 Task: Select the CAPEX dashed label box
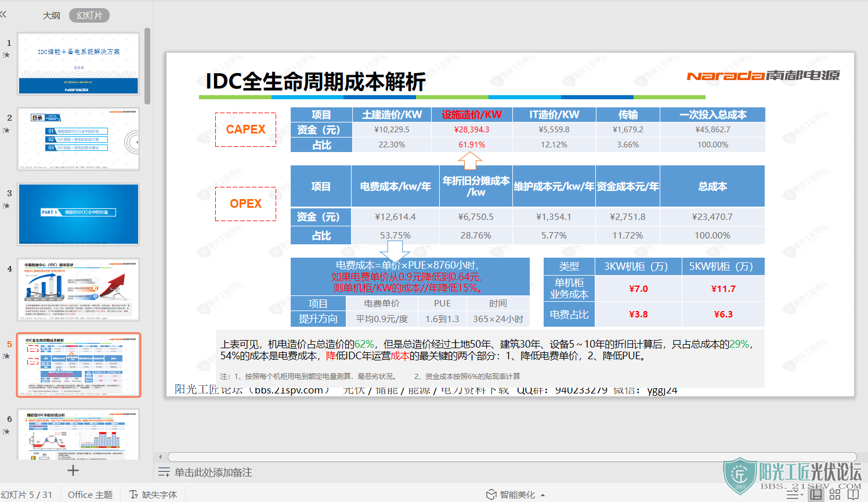tap(245, 129)
